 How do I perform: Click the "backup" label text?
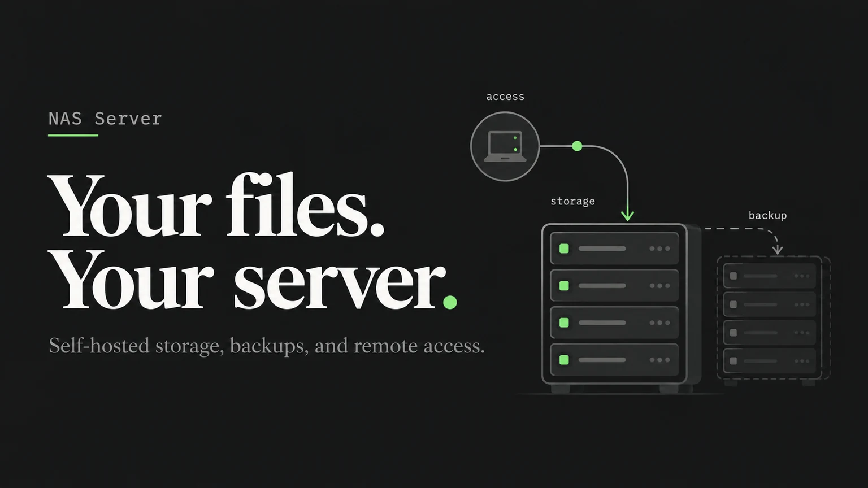[x=767, y=215]
